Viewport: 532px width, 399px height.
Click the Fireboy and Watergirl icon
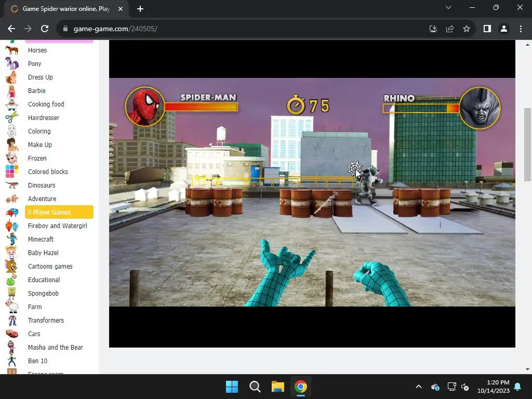(11, 226)
